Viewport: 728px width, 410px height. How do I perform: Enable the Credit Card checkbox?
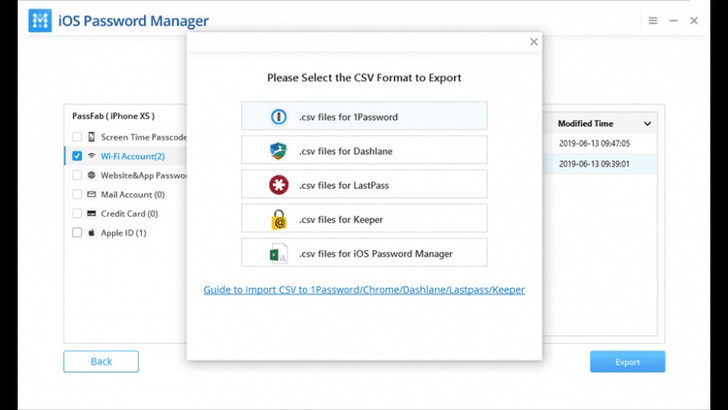pyautogui.click(x=77, y=214)
